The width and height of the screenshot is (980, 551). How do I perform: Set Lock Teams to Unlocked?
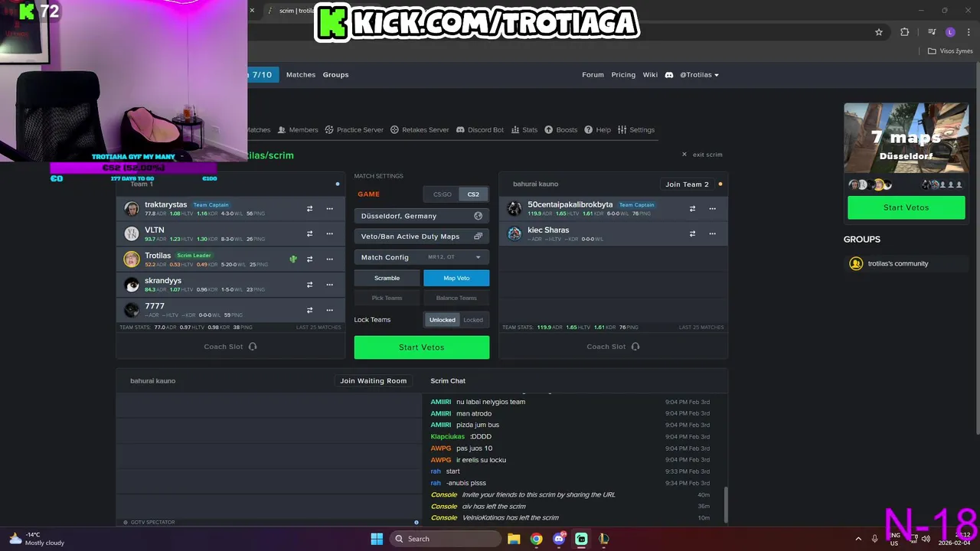(x=442, y=320)
